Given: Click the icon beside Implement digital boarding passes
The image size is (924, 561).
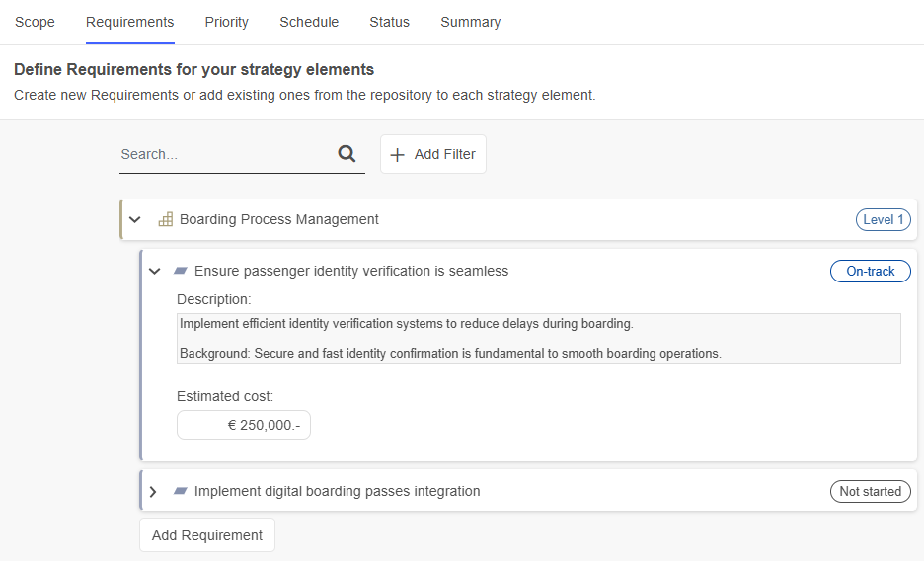Looking at the screenshot, I should 181,491.
